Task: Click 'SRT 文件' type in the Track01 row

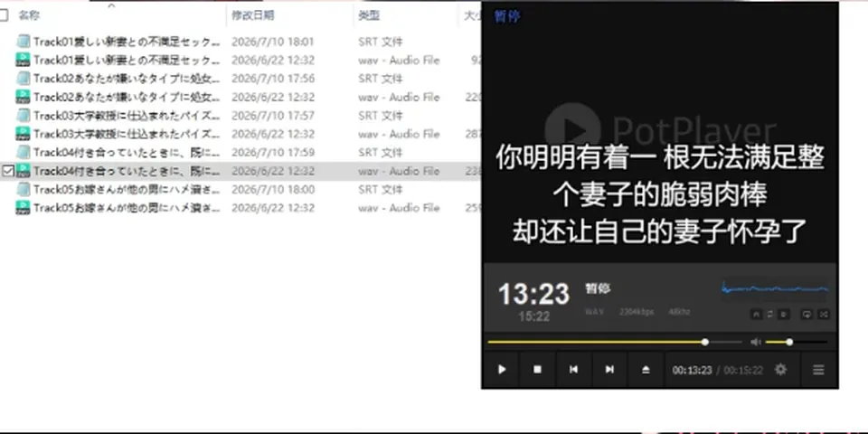Action: [x=381, y=42]
